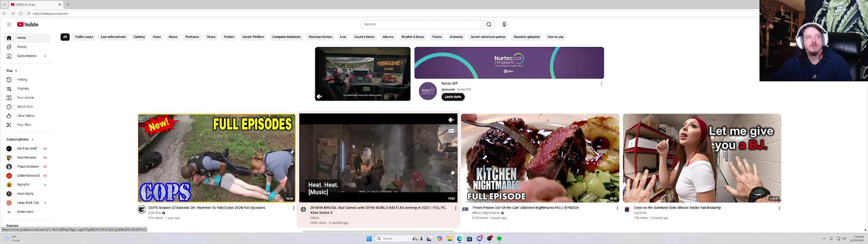This screenshot has height=244, width=868.
Task: Open Watch later list
Action: 27,107
